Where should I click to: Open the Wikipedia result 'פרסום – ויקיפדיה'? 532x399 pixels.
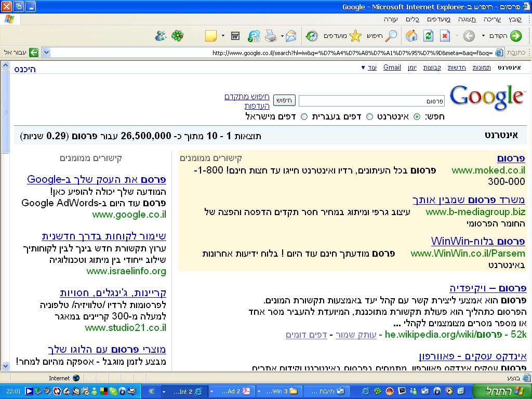coord(488,288)
